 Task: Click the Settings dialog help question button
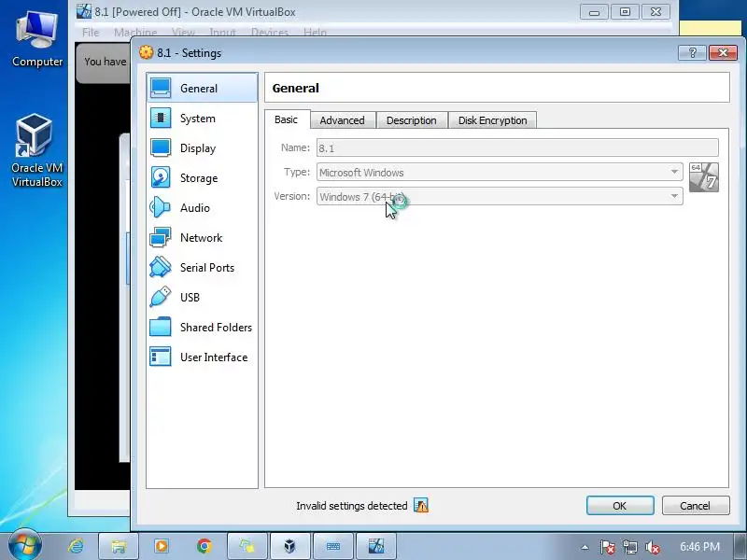692,52
